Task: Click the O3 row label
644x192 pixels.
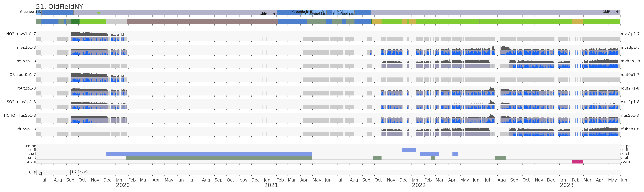Action: [x=12, y=74]
